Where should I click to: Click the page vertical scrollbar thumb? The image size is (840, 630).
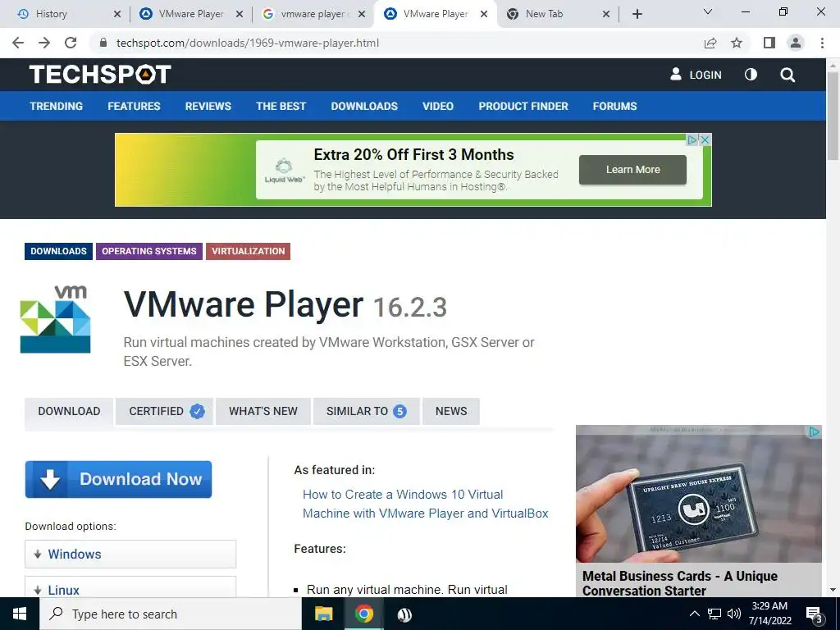pos(833,115)
